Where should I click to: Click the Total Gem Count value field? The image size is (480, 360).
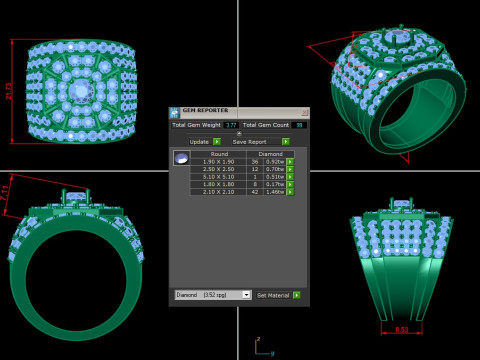click(299, 125)
